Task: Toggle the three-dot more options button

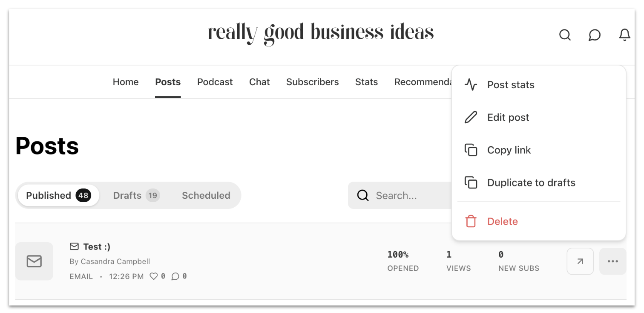Action: point(613,261)
